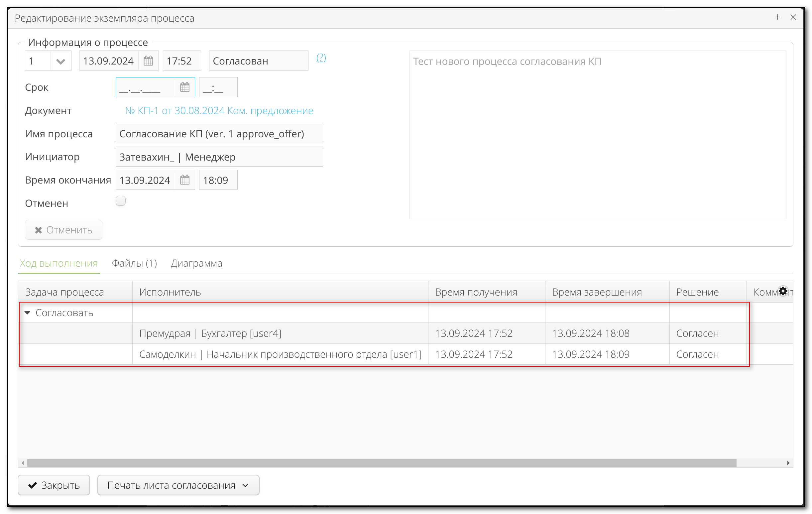Click the plus icon in the dialog title bar
The width and height of the screenshot is (812, 514).
tap(777, 17)
